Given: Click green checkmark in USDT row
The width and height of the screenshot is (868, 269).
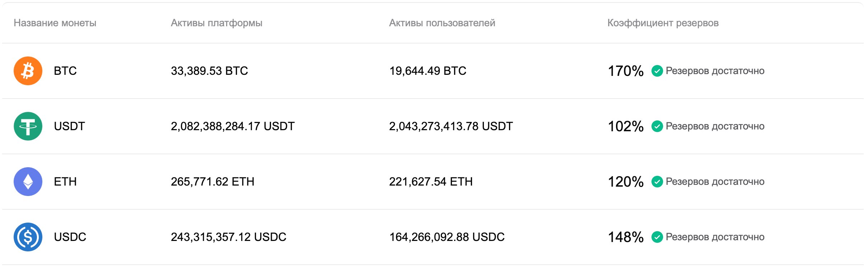Looking at the screenshot, I should pos(657,126).
